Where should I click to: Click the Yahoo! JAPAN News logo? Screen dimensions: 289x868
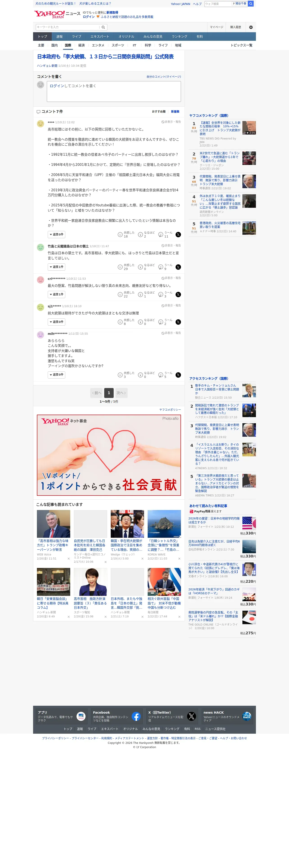click(57, 14)
